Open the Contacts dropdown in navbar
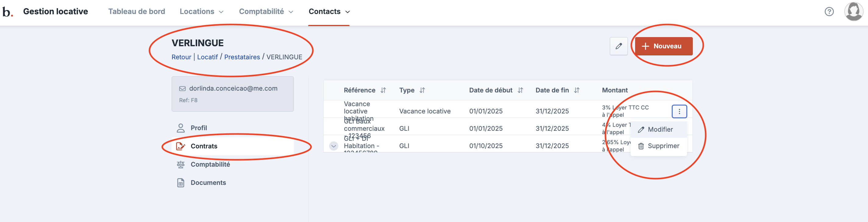The image size is (868, 222). click(329, 12)
